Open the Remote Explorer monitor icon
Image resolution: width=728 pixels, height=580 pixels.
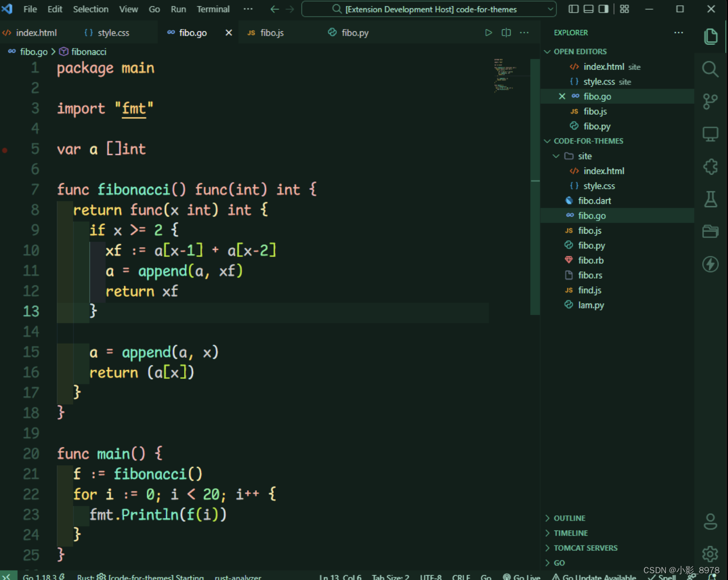(x=710, y=134)
